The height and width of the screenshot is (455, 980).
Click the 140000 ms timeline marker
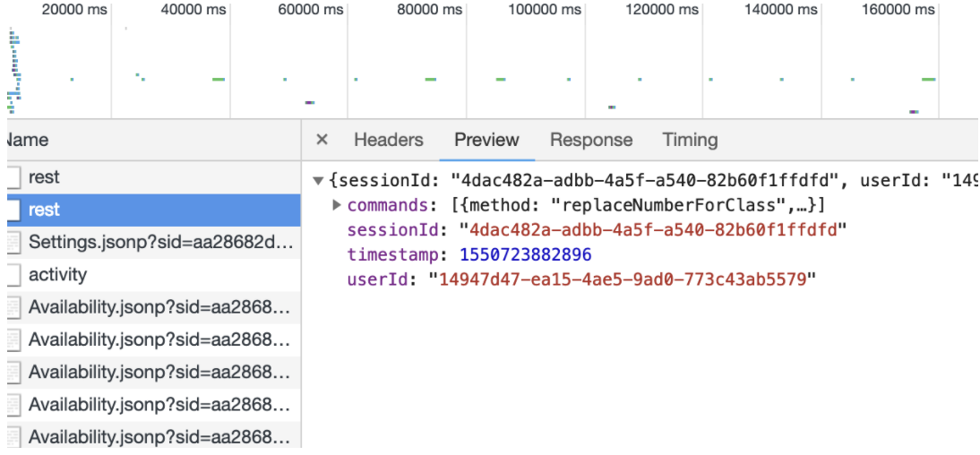[780, 9]
